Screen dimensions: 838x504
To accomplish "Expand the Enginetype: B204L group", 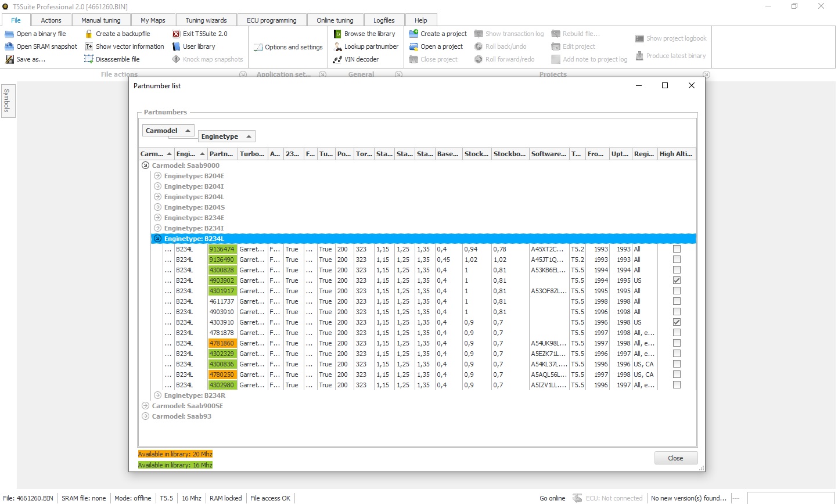I will [157, 197].
